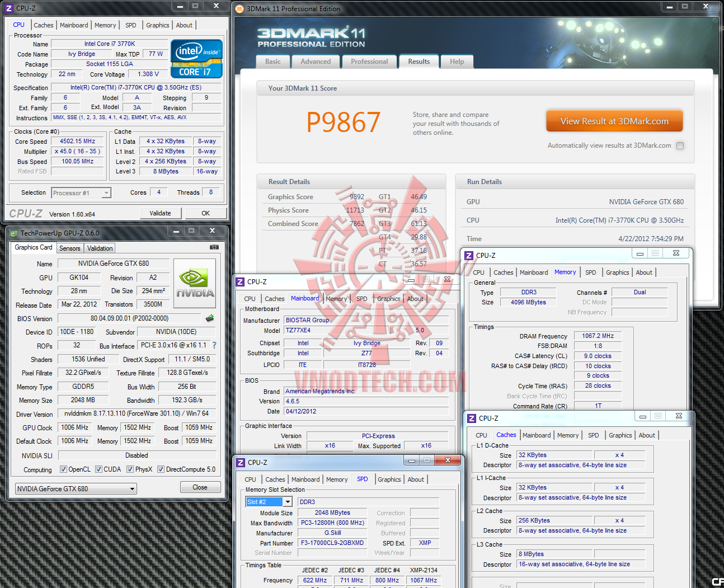724x588 pixels.
Task: Click the GPU-Z Name field GeForce GTX 680
Action: click(x=114, y=264)
